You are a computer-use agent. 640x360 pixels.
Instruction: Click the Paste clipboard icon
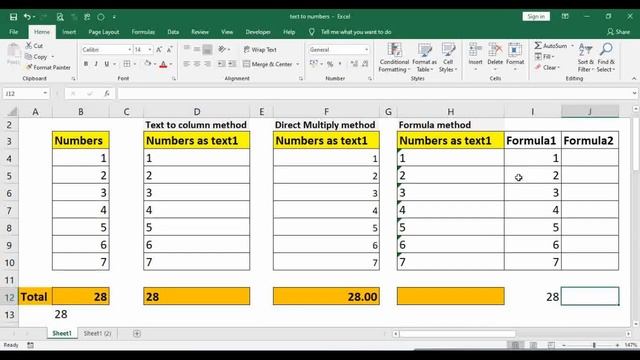click(13, 54)
